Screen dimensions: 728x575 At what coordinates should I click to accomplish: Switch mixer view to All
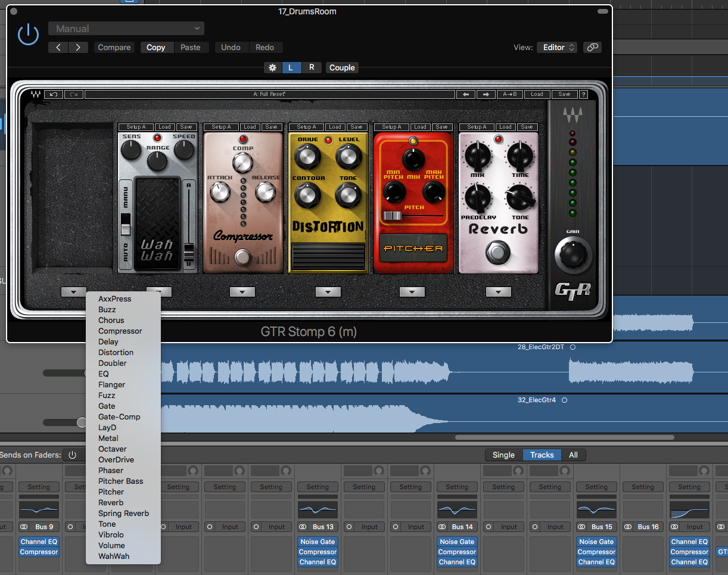pyautogui.click(x=573, y=455)
